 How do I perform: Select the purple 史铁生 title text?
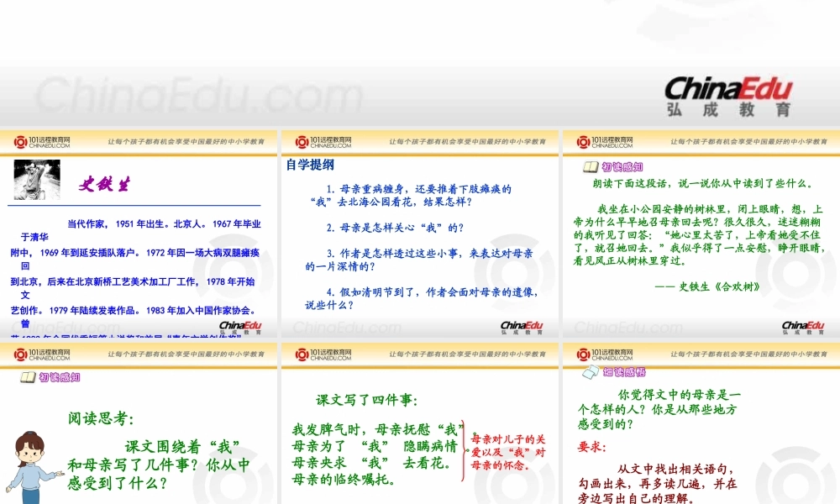104,184
